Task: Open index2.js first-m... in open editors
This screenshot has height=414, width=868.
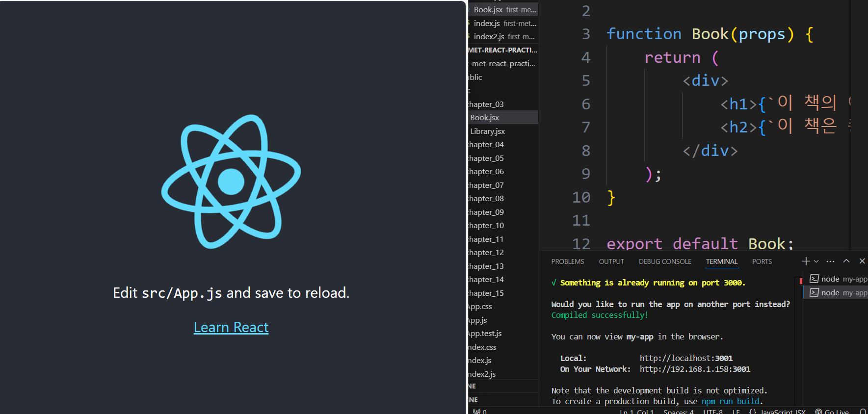Action: [x=503, y=36]
